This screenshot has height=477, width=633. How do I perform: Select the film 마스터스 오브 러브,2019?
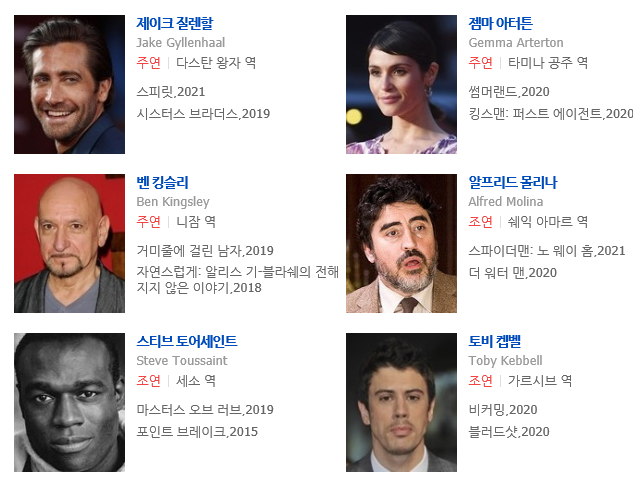point(205,410)
